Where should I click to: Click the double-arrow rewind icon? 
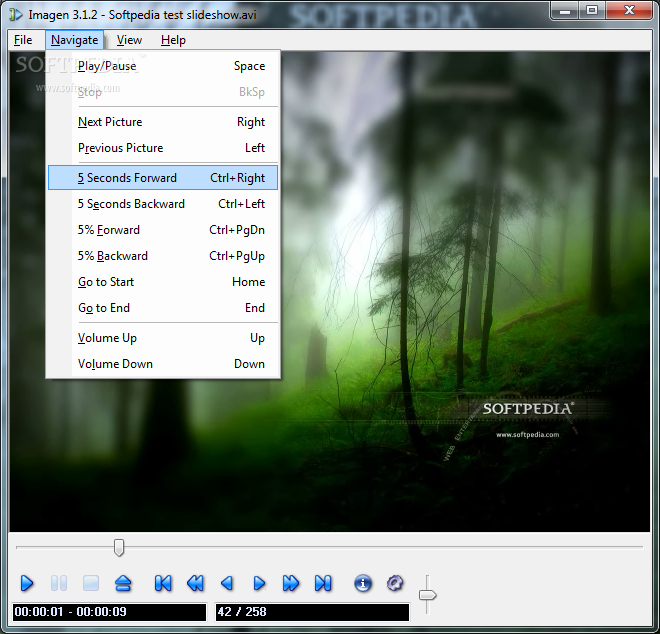point(195,583)
